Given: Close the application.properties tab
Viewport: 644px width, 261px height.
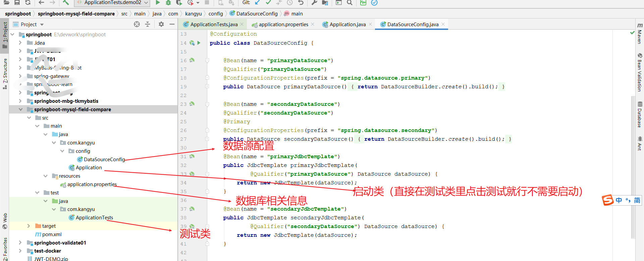Looking at the screenshot, I should click(x=313, y=24).
